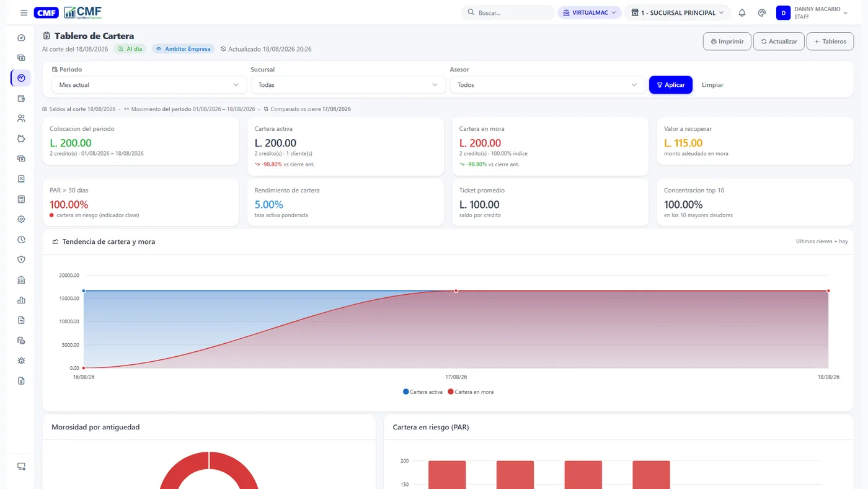Click the trend icon beside Tendencia de cartera
Screen dimensions: 868x489
click(55, 241)
